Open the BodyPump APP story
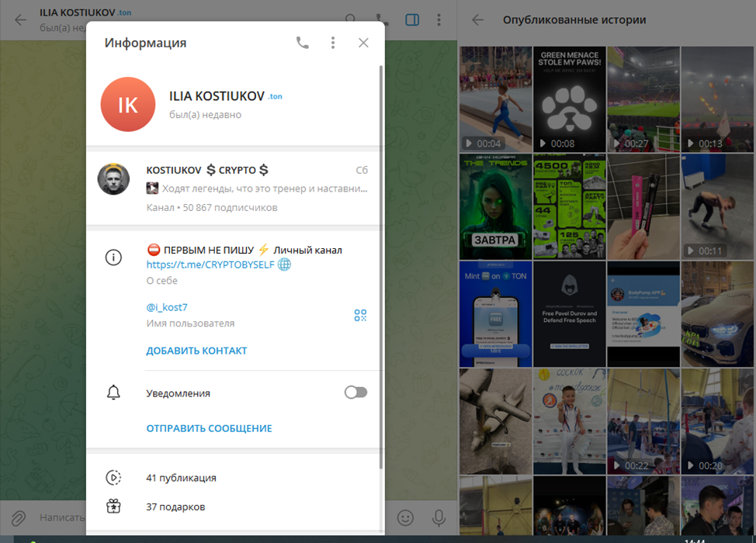Screen dimensions: 756x543 [x=643, y=314]
